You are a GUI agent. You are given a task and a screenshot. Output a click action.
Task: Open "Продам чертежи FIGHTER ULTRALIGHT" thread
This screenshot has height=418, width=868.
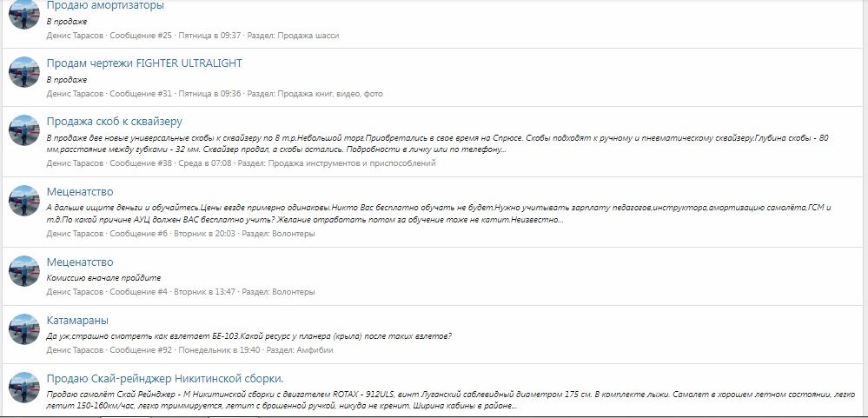[x=144, y=63]
